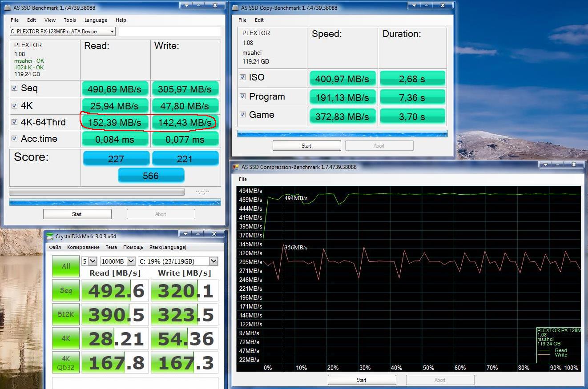Click the empty text field beside drive selector

click(x=169, y=32)
